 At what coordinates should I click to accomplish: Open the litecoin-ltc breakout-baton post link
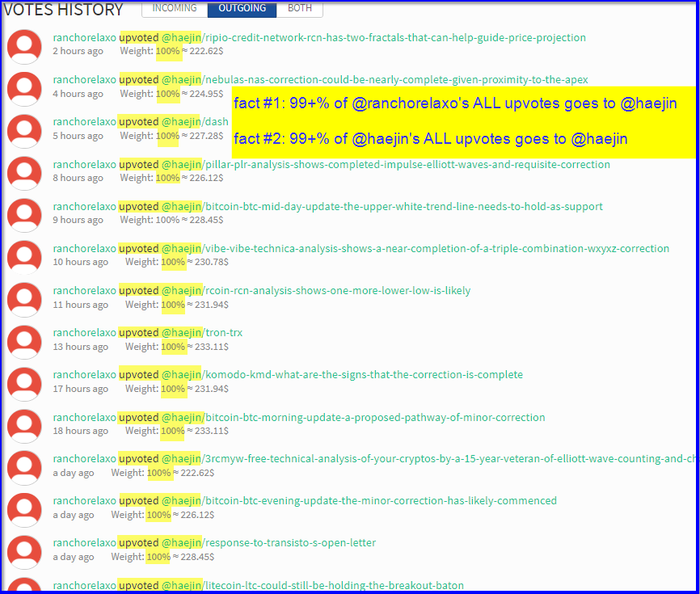point(313,585)
